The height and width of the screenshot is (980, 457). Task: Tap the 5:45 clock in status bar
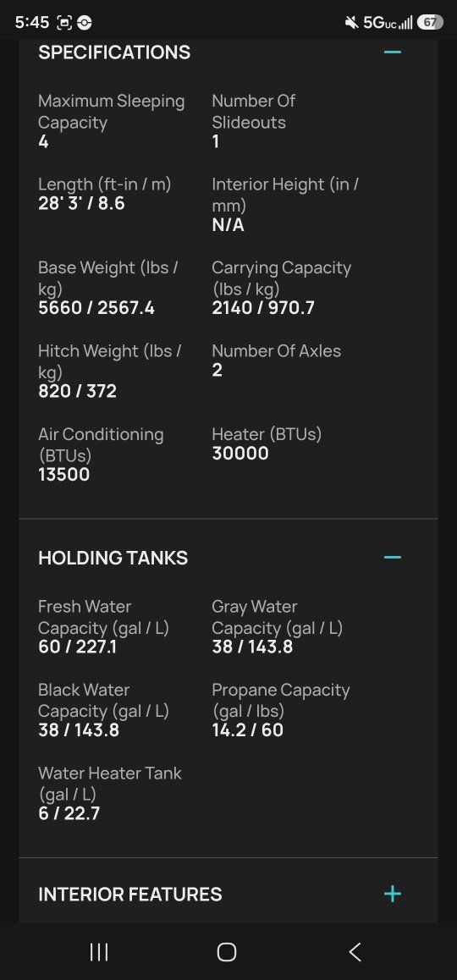[31, 23]
